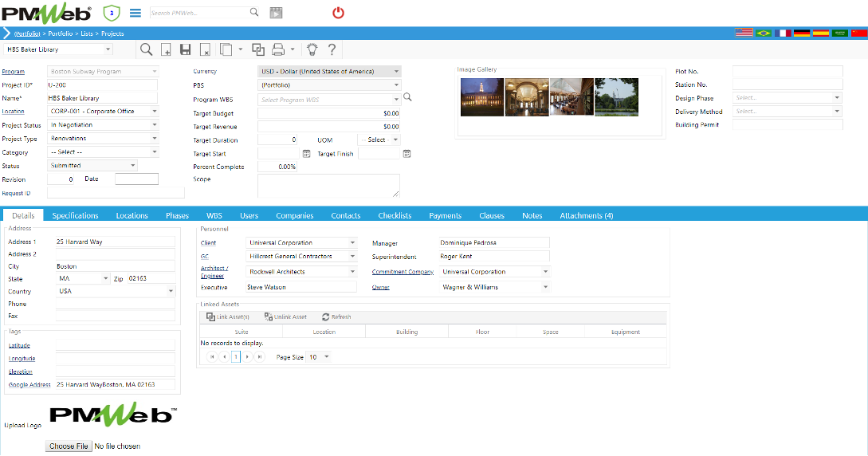Open help question mark icon
This screenshot has height=456, width=868.
pyautogui.click(x=332, y=49)
